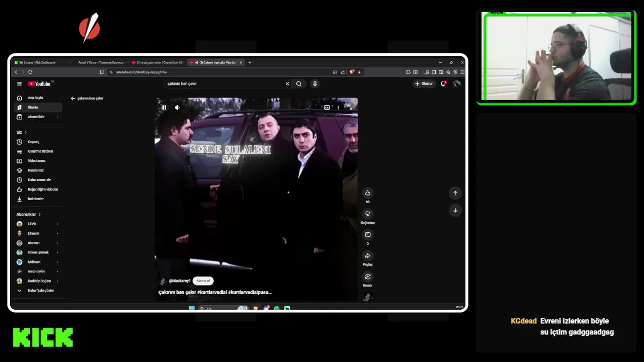Open the Windows Start button
Viewport: 644px width, 362px height.
(192, 308)
